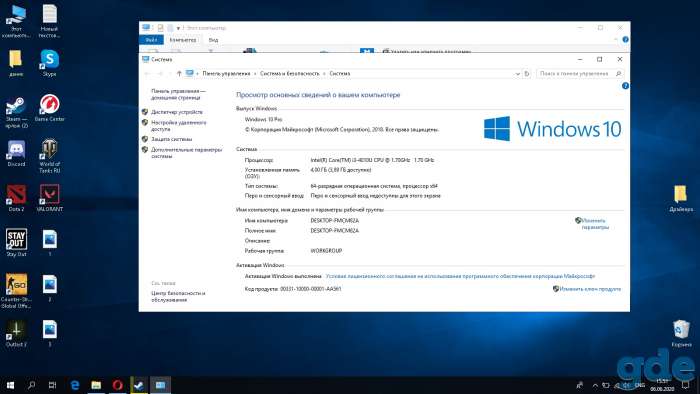
Task: Open the 'Файл' tab in Explorer window
Action: pyautogui.click(x=151, y=40)
